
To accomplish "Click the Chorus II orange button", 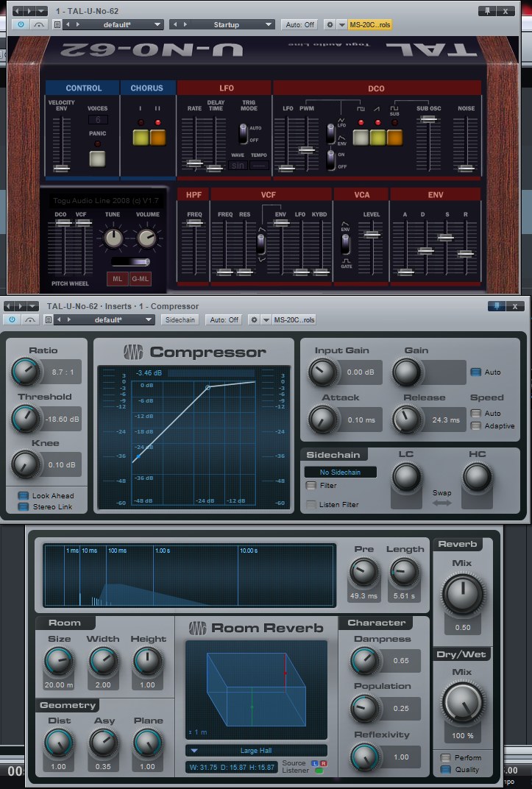I will click(158, 138).
